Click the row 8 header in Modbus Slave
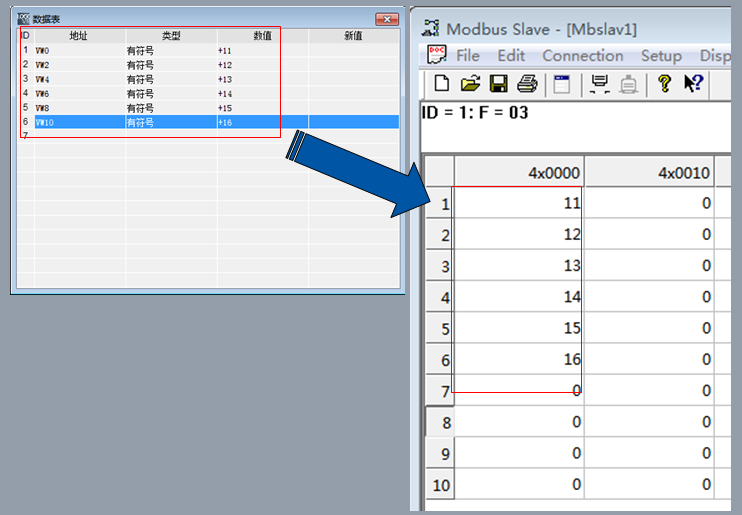Image resolution: width=742 pixels, height=515 pixels. tap(440, 422)
